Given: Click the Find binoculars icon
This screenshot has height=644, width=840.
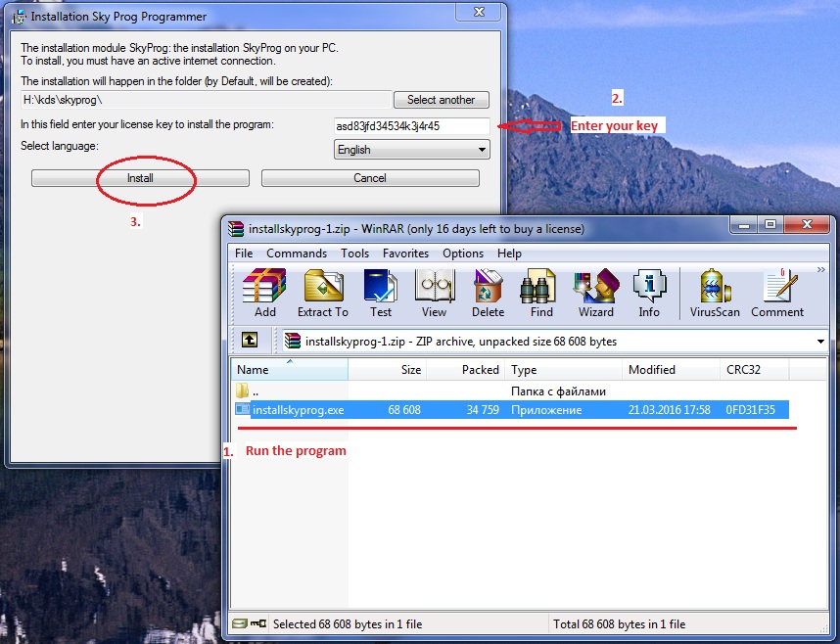Looking at the screenshot, I should pyautogui.click(x=537, y=286).
